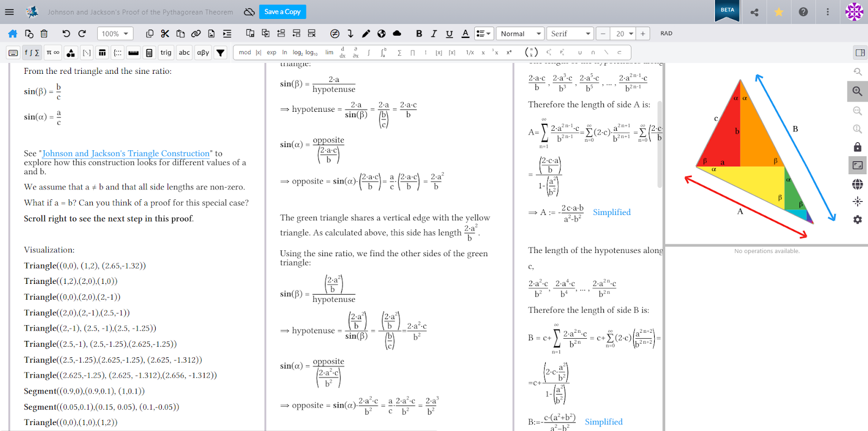Click the share icon in header
The image size is (868, 431).
(754, 12)
